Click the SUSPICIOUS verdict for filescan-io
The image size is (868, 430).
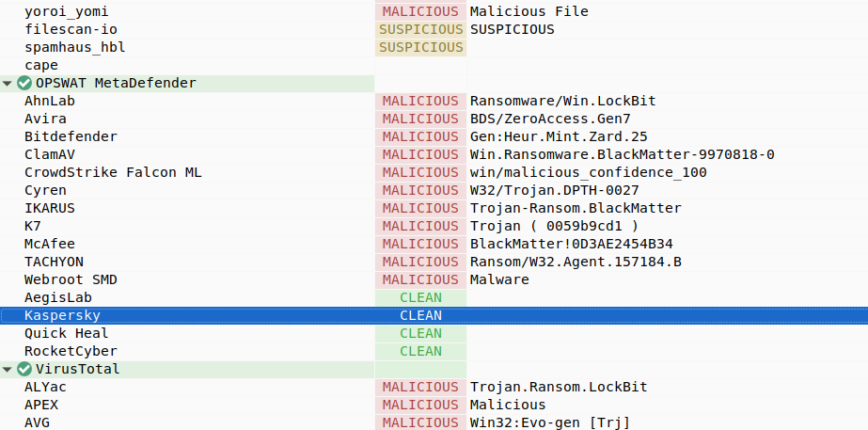(x=420, y=29)
